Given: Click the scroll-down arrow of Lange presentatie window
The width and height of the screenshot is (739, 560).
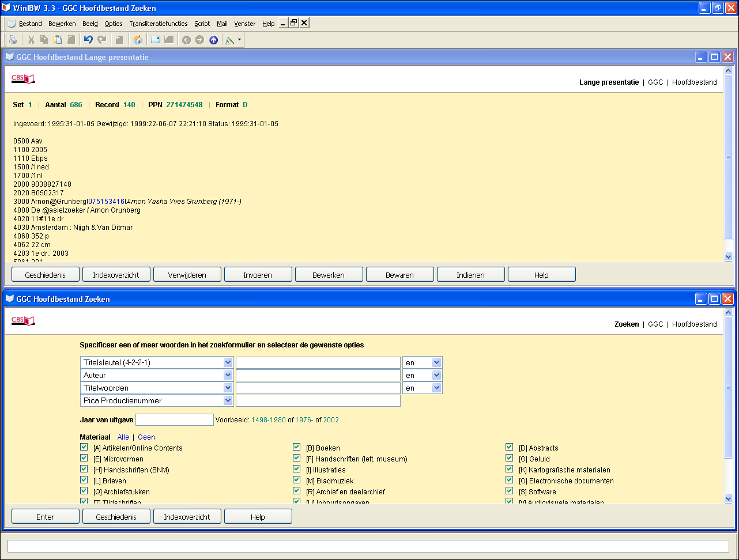Looking at the screenshot, I should click(x=728, y=257).
